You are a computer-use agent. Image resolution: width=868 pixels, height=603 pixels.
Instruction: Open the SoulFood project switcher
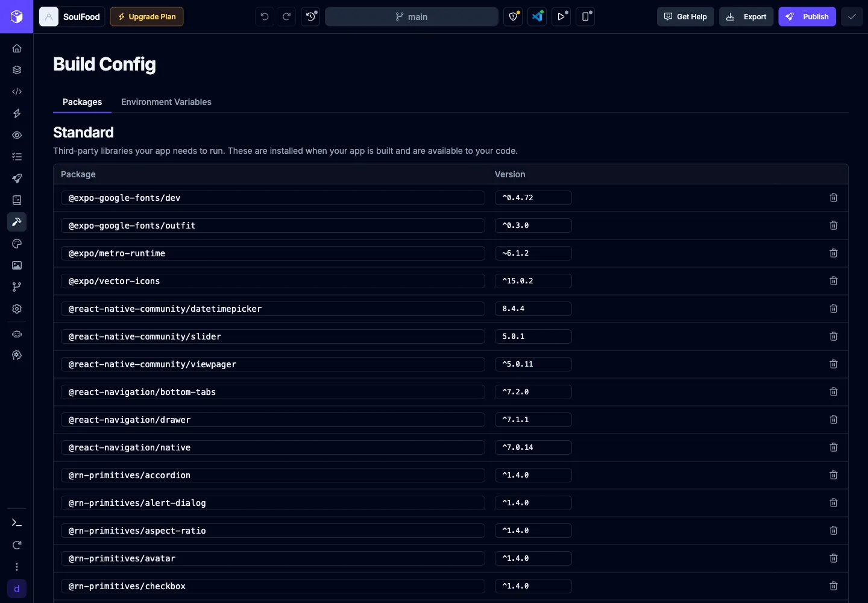71,17
